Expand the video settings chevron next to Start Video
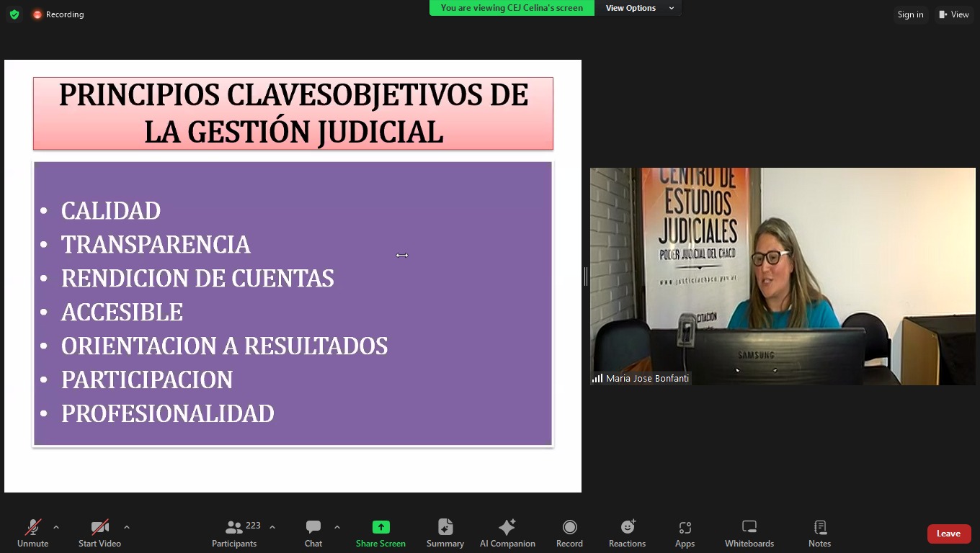The height and width of the screenshot is (553, 980). [x=127, y=526]
